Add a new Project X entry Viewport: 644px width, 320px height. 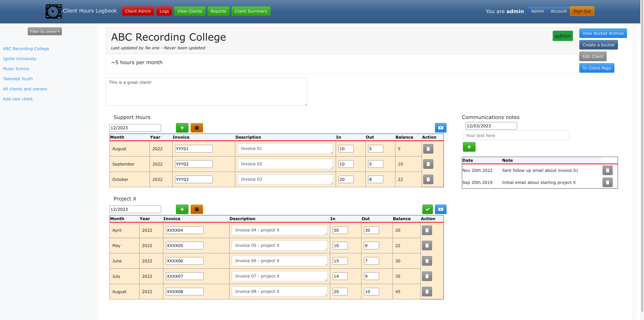point(182,209)
